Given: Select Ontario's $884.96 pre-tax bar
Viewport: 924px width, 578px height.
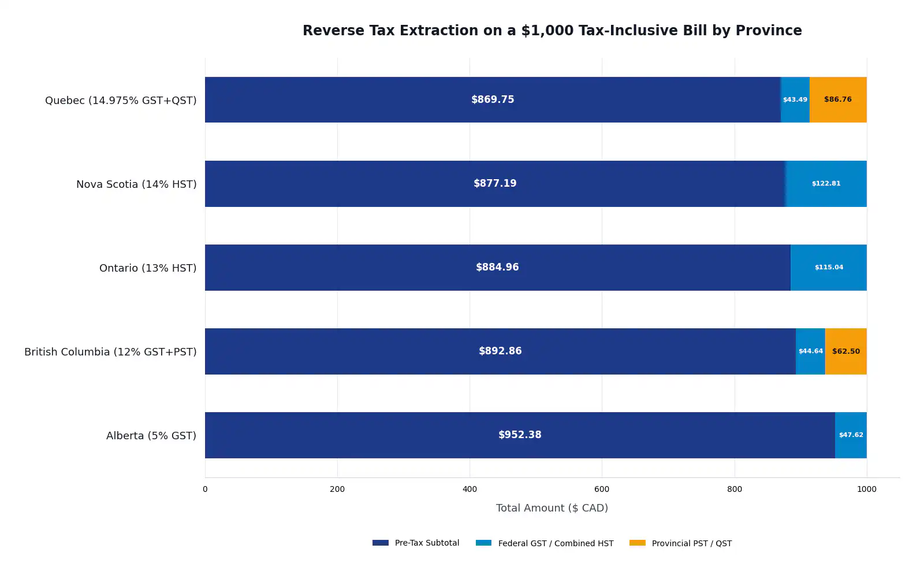Looking at the screenshot, I should pos(497,267).
